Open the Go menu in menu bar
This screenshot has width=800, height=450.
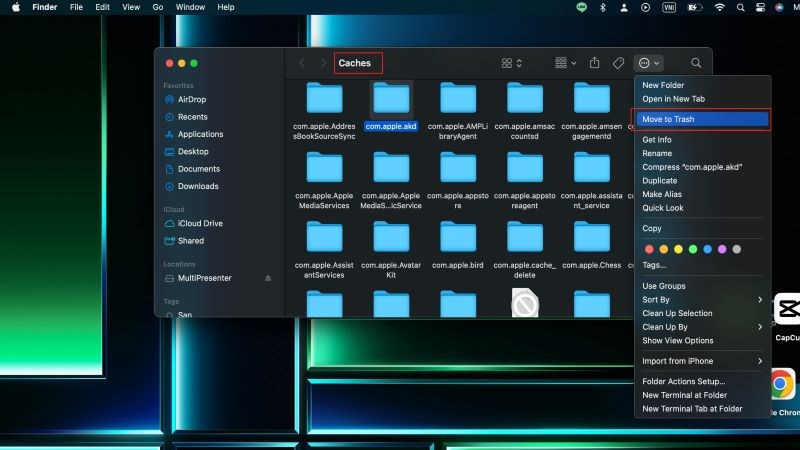coord(158,7)
